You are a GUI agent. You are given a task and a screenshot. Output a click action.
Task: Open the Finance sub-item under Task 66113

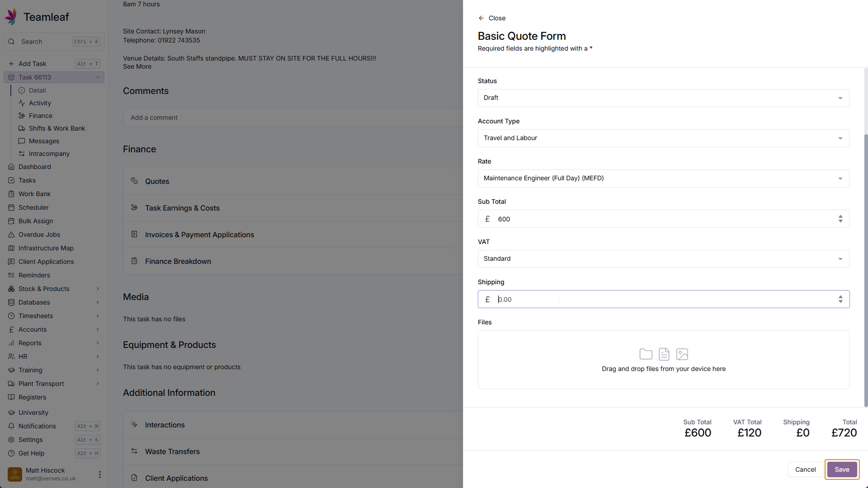[40, 116]
